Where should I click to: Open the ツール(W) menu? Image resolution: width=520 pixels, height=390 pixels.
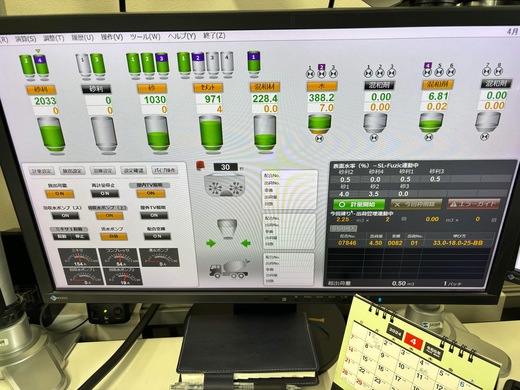(x=145, y=37)
